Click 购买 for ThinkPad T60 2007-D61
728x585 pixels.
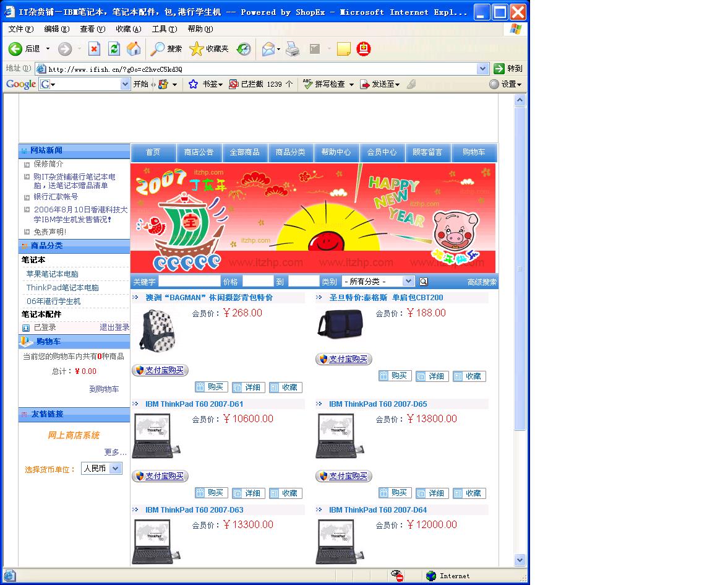point(212,493)
